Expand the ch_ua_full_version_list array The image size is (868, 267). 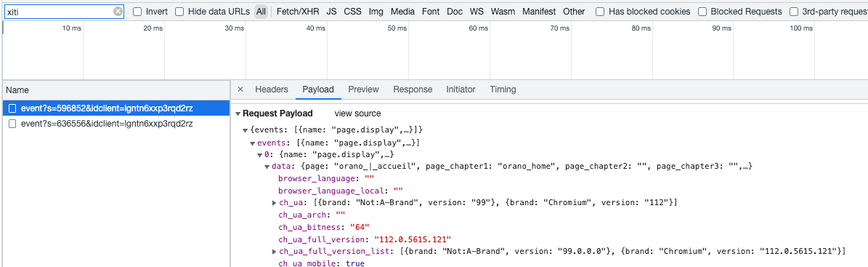275,252
